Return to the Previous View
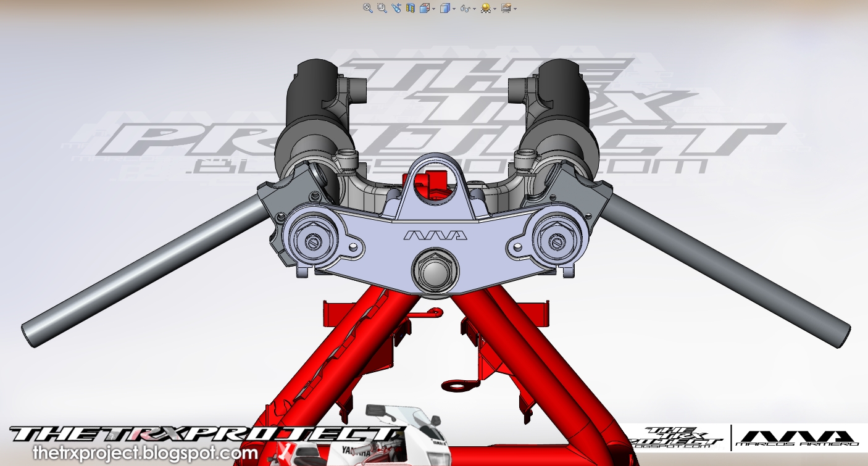 coord(396,8)
